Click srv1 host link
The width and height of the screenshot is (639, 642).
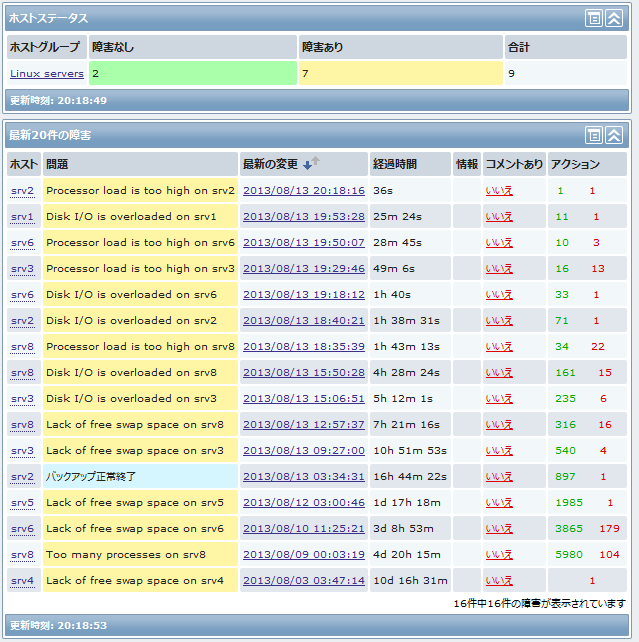22,217
